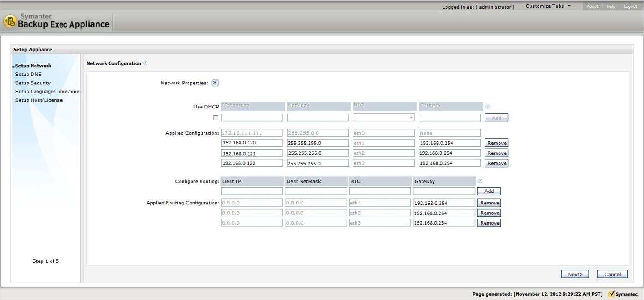Click Add button in Use DHCP row
This screenshot has width=644, height=300.
[x=497, y=117]
